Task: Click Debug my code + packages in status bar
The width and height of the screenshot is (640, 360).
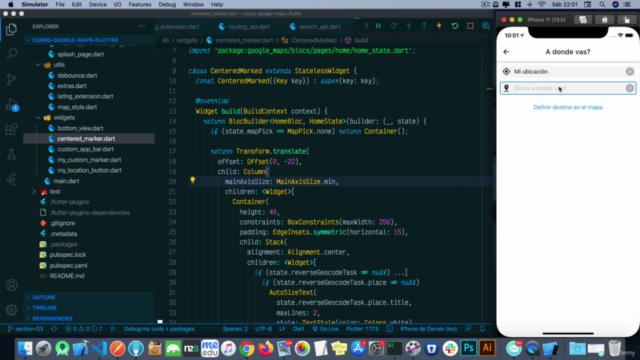Action: click(x=159, y=329)
